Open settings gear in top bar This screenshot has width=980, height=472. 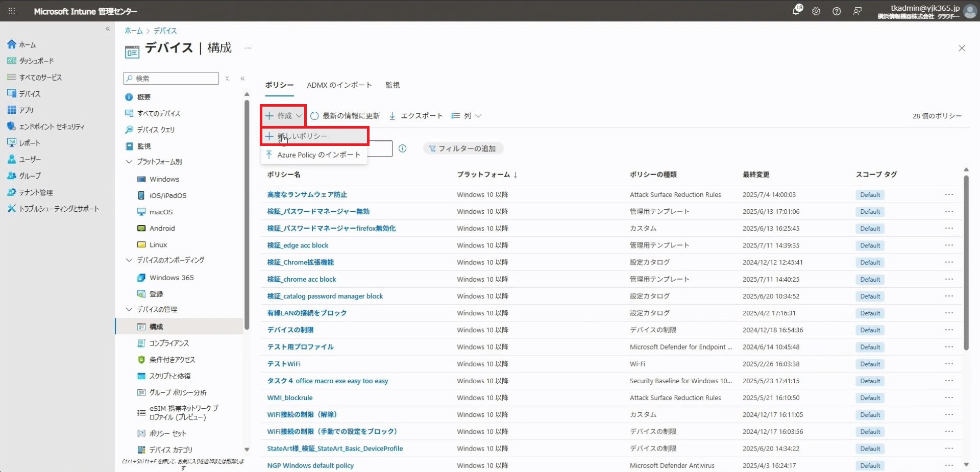coord(816,11)
